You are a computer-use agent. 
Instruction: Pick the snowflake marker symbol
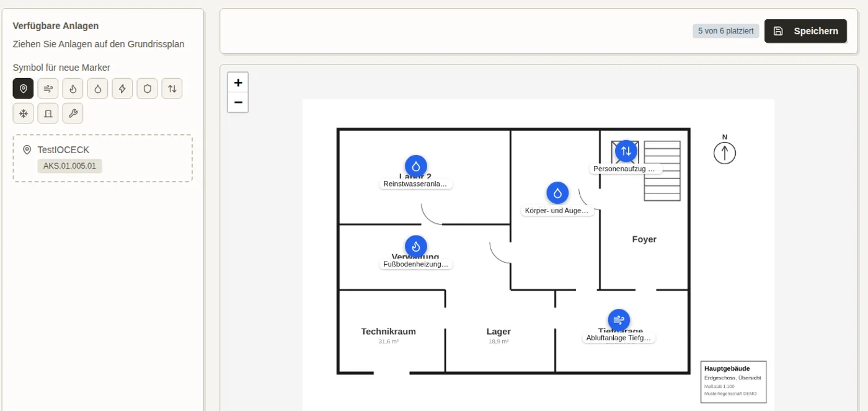pyautogui.click(x=23, y=113)
